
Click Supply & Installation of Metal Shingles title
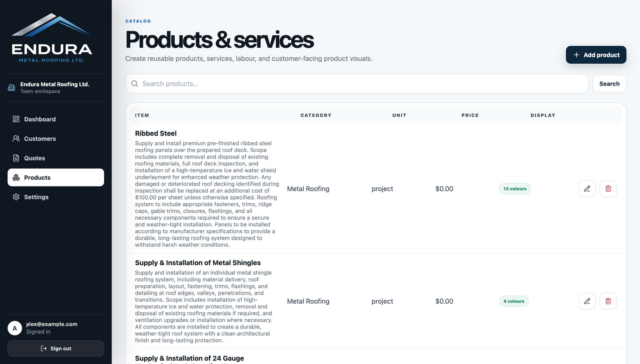click(198, 263)
